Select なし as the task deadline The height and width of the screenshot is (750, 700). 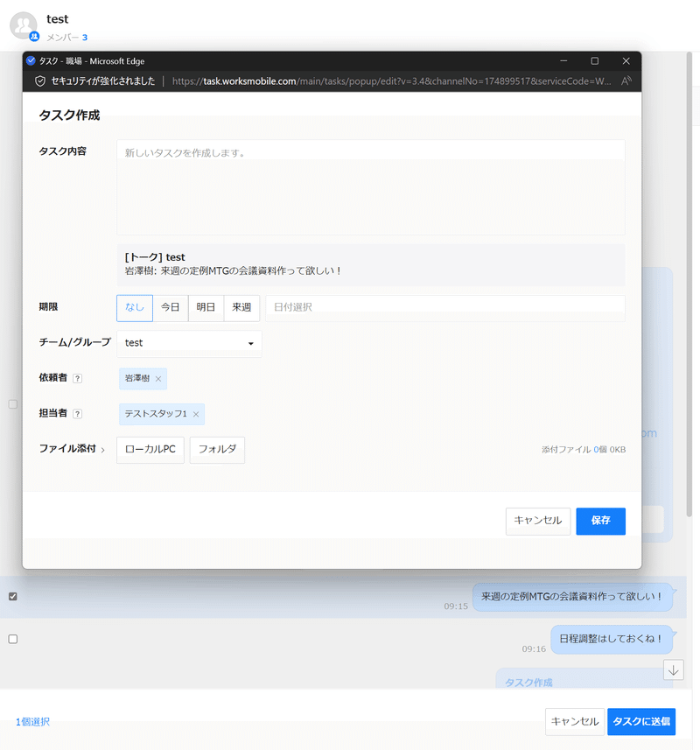[x=135, y=307]
